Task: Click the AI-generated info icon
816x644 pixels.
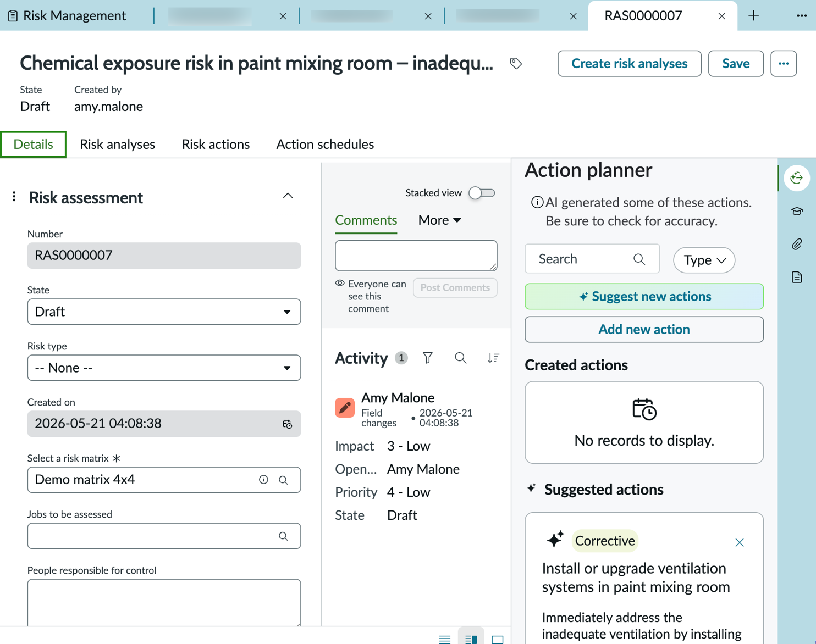Action: (537, 202)
